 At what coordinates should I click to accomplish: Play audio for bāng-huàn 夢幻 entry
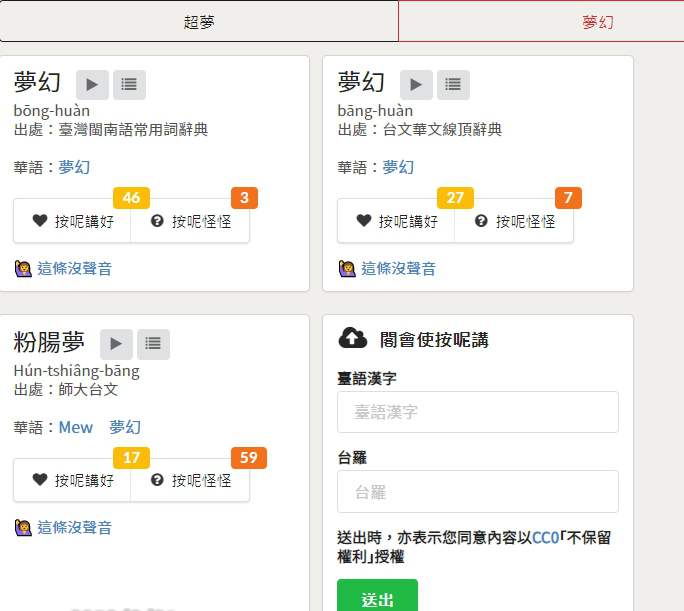(416, 85)
